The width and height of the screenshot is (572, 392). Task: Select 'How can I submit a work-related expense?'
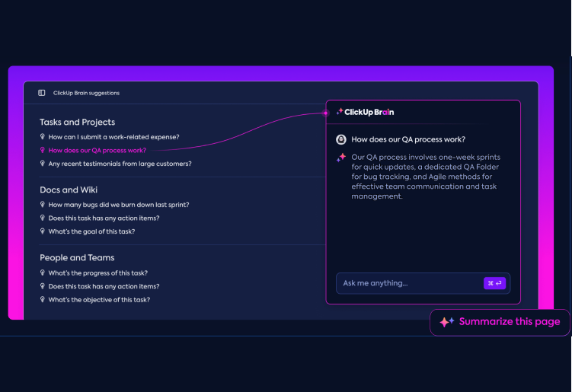tap(113, 137)
